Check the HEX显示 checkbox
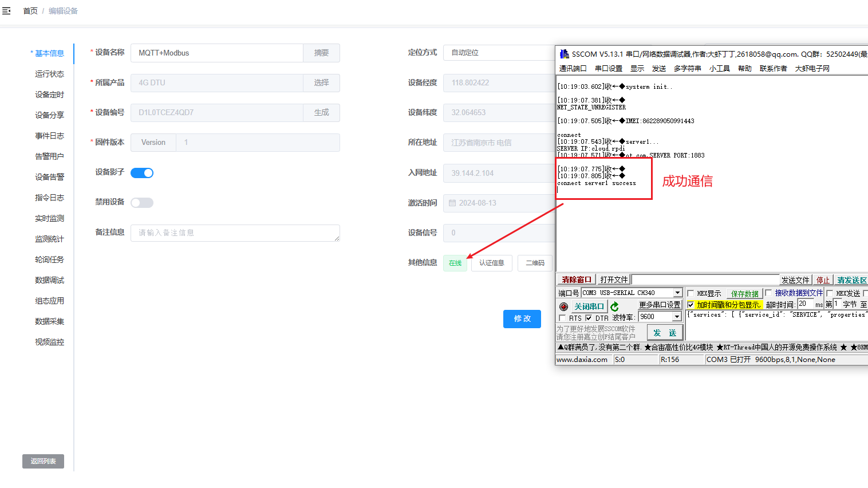This screenshot has width=868, height=488. tap(691, 293)
